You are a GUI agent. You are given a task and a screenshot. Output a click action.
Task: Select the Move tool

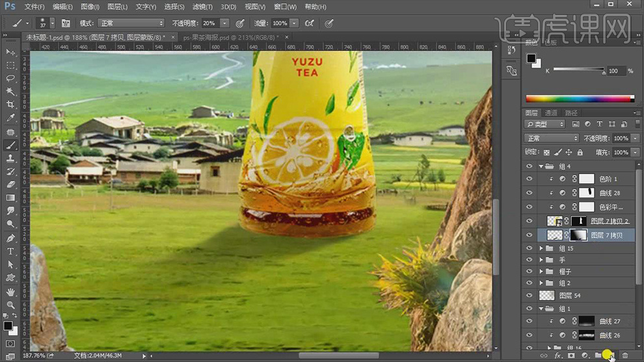10,52
